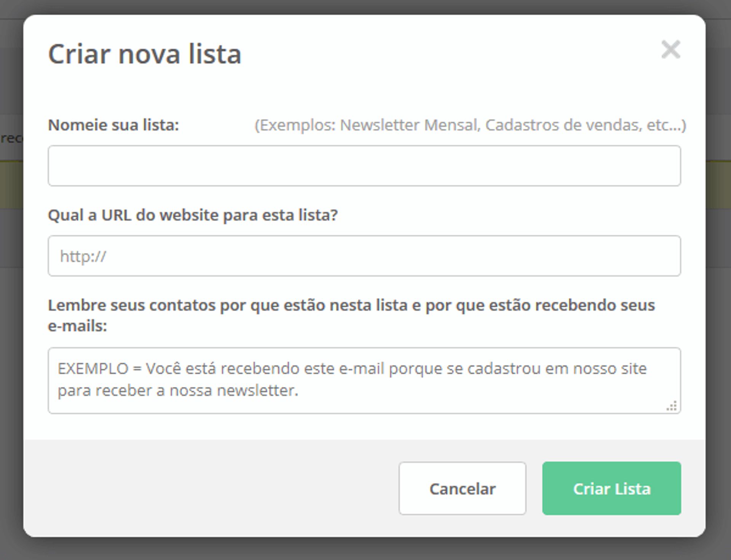This screenshot has width=731, height=560.
Task: Click the "Qual a URL do website" label
Action: (x=193, y=215)
